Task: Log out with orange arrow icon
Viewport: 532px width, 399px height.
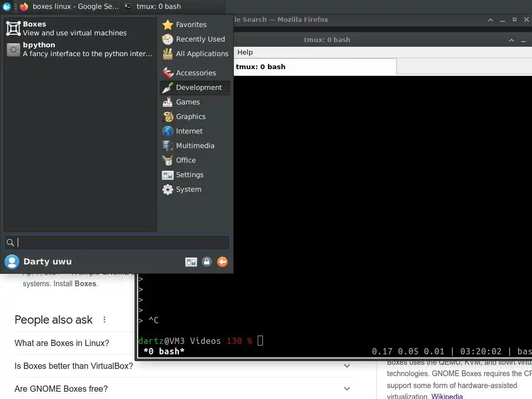Action: 222,262
